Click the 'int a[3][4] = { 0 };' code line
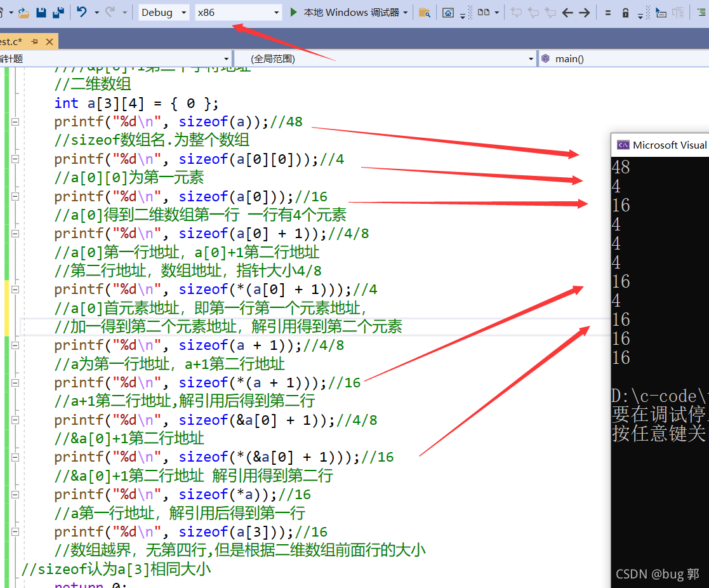The height and width of the screenshot is (588, 709). click(x=136, y=104)
